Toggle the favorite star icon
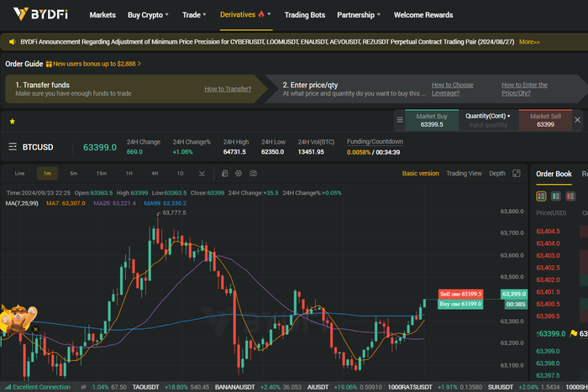Image resolution: width=588 pixels, height=392 pixels. click(13, 122)
